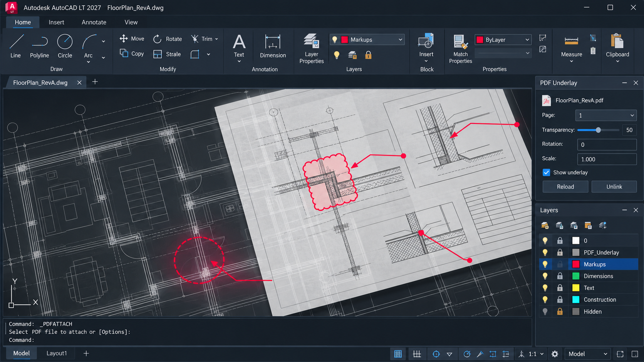Click the Scale input field
This screenshot has width=644, height=362.
607,159
